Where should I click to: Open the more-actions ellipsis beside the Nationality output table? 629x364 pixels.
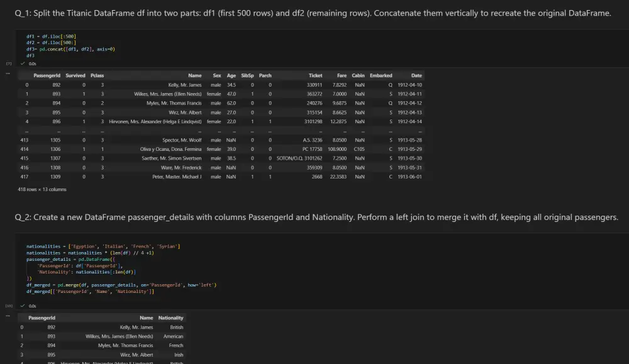coord(8,316)
